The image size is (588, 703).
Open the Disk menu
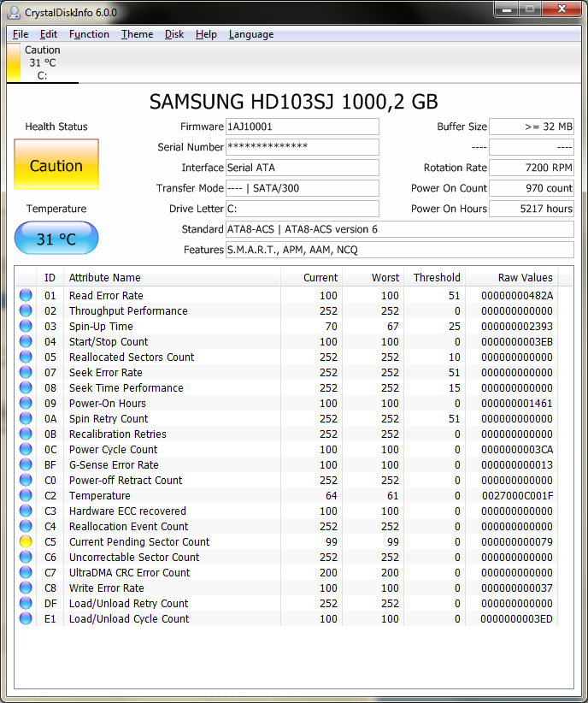[174, 34]
